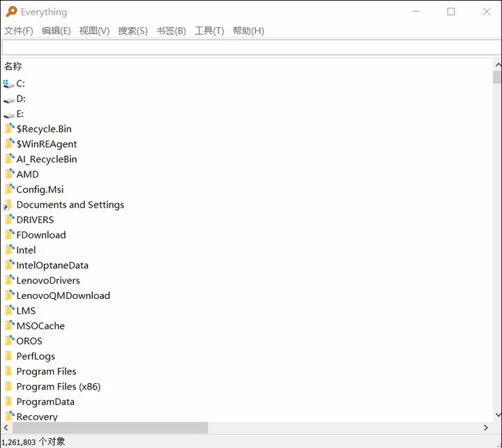Select the PerfLogs name text
The width and height of the screenshot is (502, 448).
36,356
